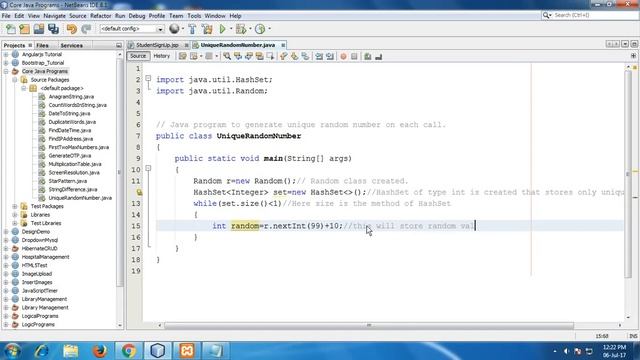Select the Library Management project
The height and width of the screenshot is (360, 640).
point(45,307)
